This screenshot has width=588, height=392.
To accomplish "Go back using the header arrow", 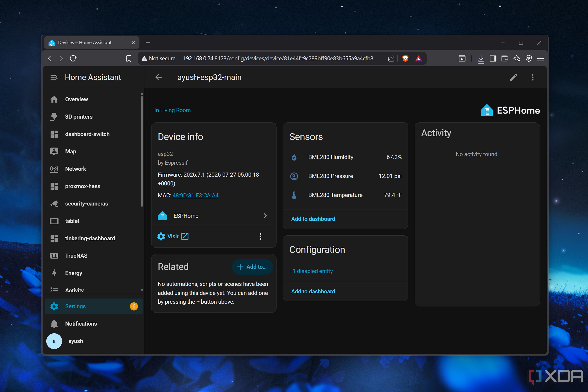I will (158, 77).
